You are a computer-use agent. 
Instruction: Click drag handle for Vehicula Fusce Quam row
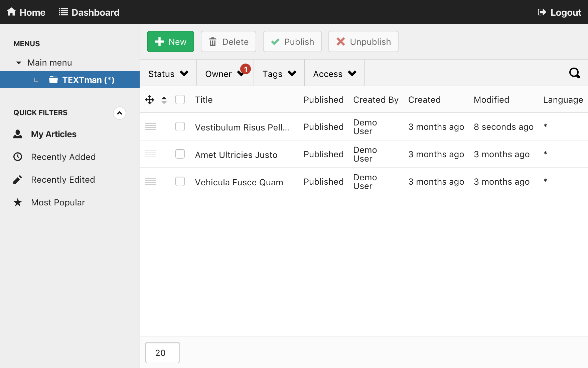pyautogui.click(x=150, y=181)
